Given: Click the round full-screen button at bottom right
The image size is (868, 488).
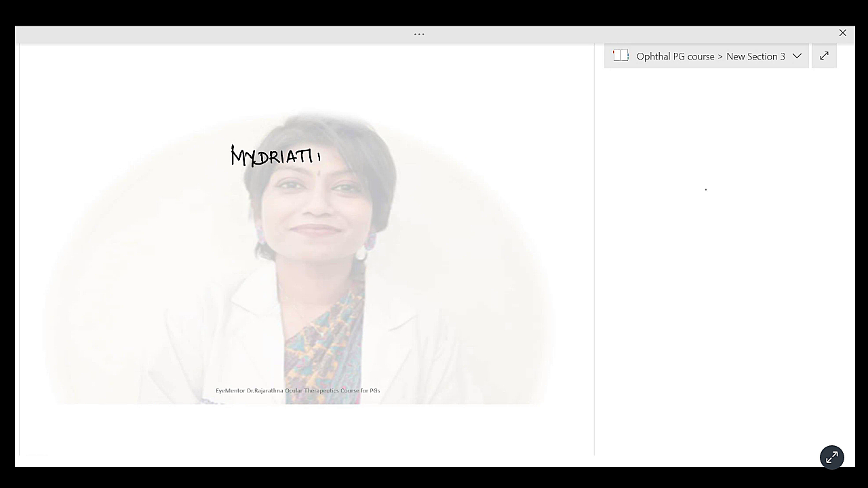Looking at the screenshot, I should click(831, 457).
